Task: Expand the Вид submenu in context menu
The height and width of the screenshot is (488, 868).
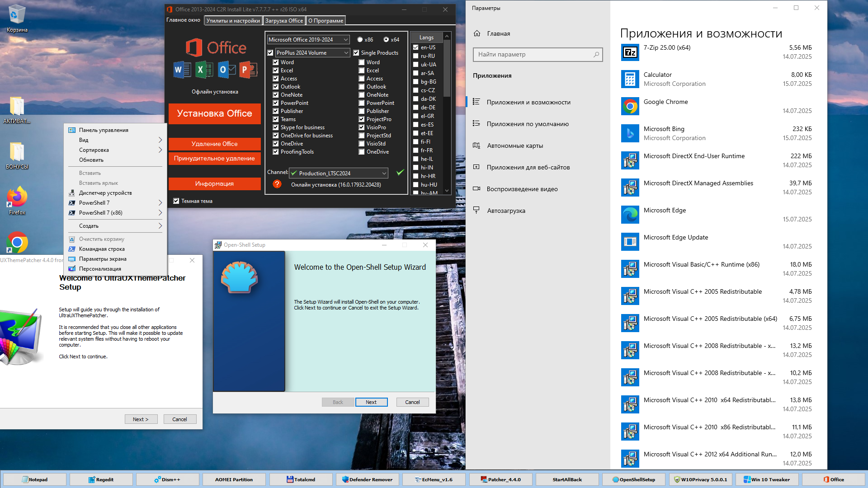Action: coord(115,140)
